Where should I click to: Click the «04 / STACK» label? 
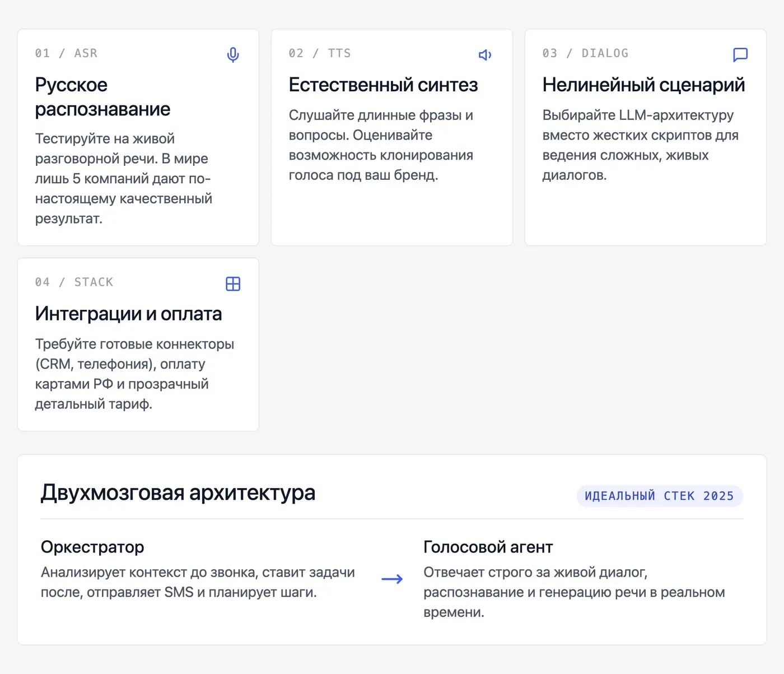(x=74, y=282)
